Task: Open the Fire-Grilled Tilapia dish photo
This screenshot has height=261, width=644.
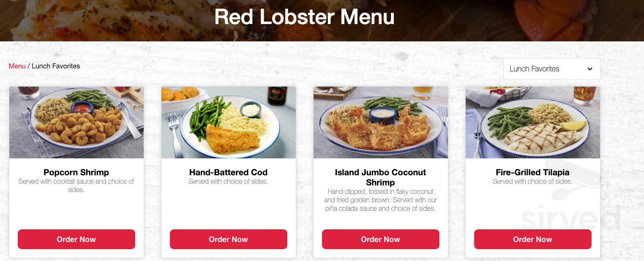Action: click(533, 122)
